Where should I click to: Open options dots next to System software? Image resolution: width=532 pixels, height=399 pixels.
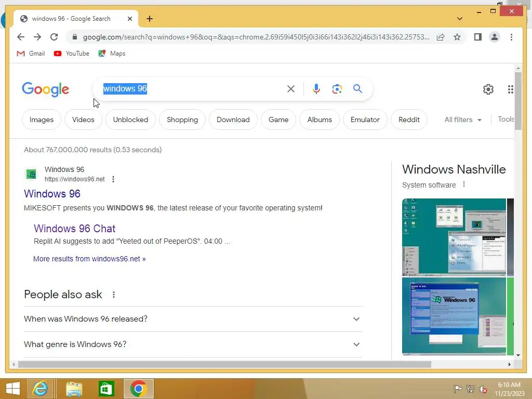coord(464,184)
